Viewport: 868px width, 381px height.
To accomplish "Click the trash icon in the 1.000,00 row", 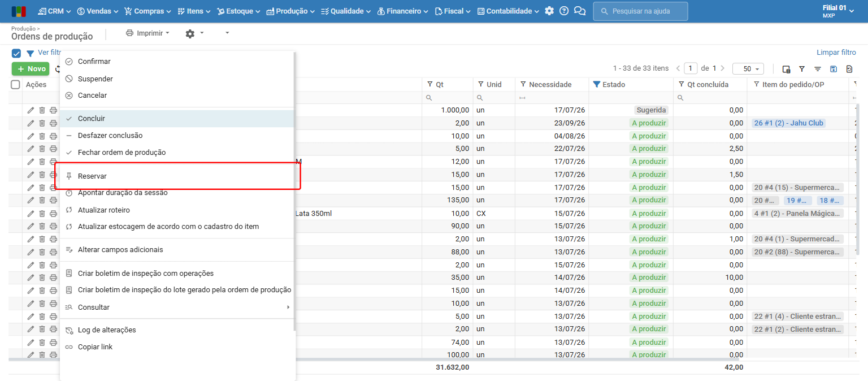I will click(x=42, y=110).
